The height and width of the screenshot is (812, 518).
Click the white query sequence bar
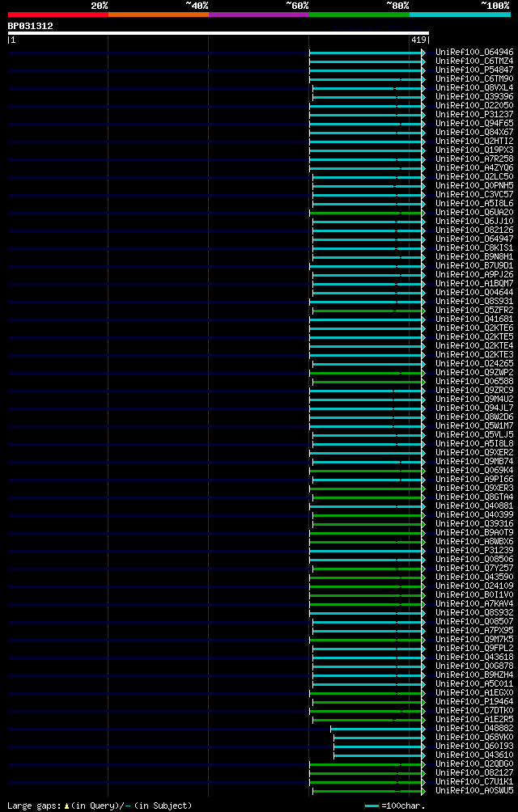point(218,33)
